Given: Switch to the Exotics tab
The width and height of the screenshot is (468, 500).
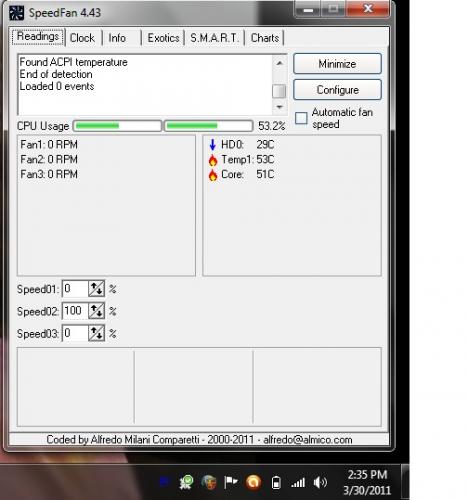Looking at the screenshot, I should click(163, 38).
